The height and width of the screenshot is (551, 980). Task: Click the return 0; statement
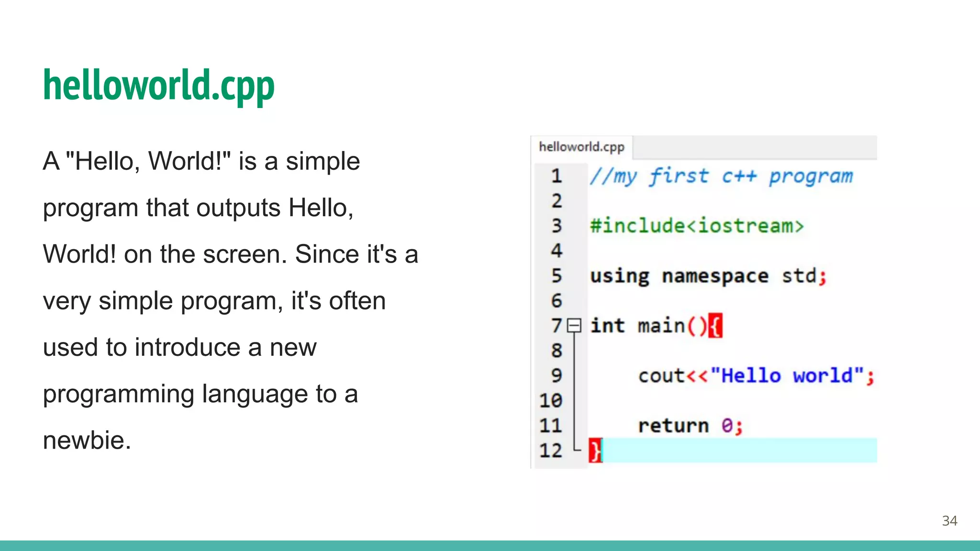(x=690, y=425)
